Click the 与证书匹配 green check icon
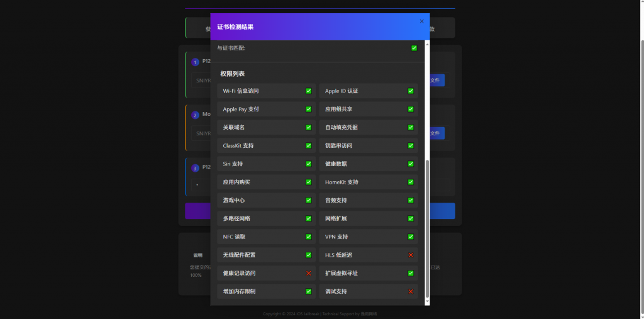Image resolution: width=644 pixels, height=319 pixels. tap(414, 48)
